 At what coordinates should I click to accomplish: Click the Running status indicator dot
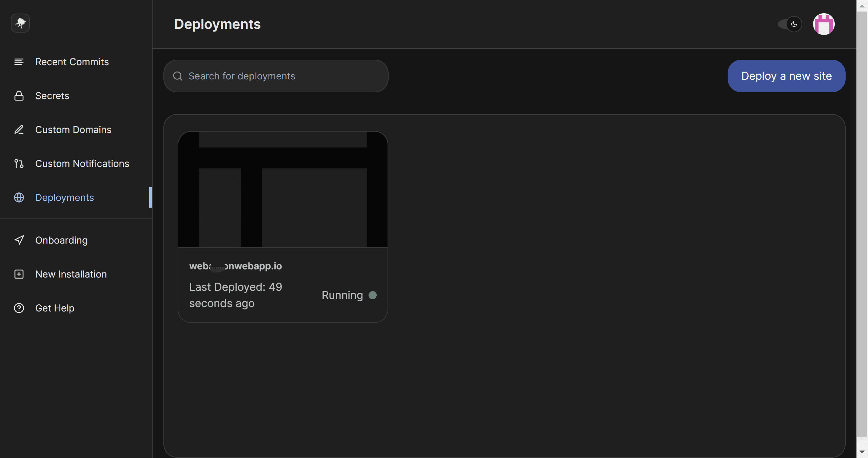click(373, 295)
